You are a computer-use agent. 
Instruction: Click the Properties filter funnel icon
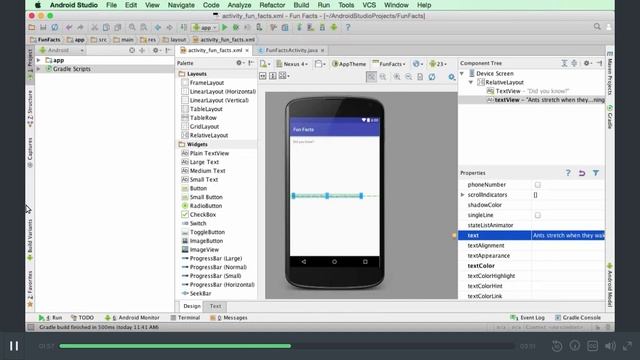coord(596,173)
